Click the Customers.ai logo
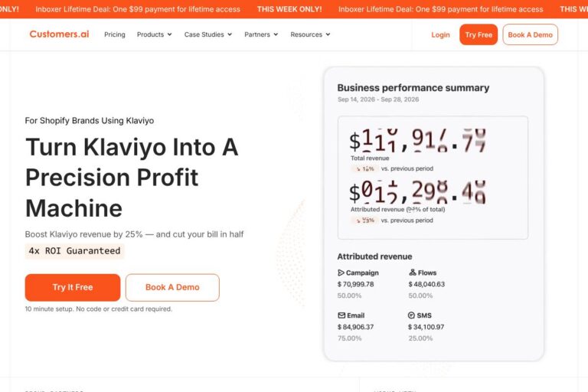Screen dimensions: 588x392 [59, 34]
